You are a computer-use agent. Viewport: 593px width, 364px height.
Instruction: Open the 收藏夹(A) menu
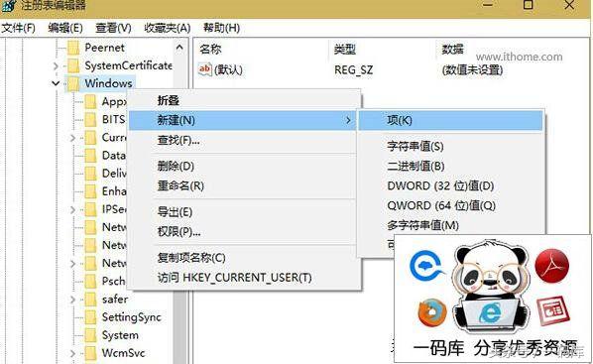pos(168,28)
